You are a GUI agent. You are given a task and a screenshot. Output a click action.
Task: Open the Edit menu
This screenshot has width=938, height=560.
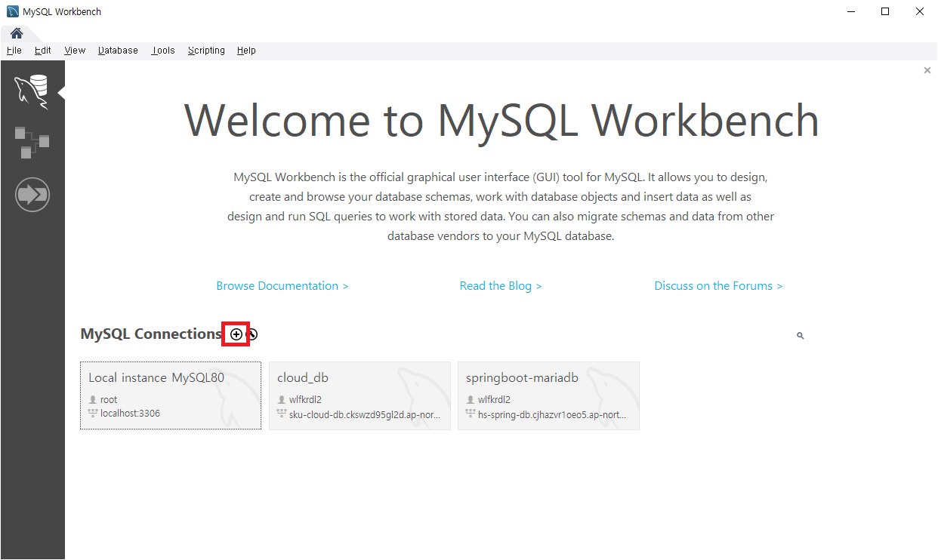(43, 51)
